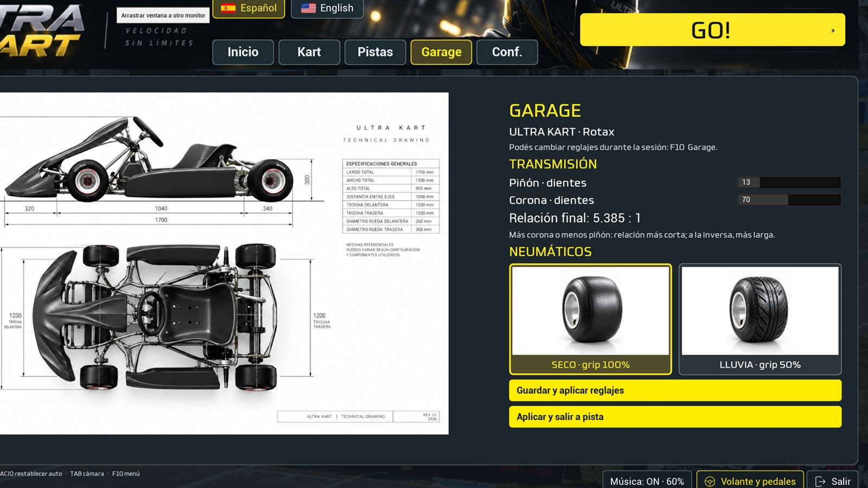The height and width of the screenshot is (488, 868).
Task: Open the Pistas tab
Action: [375, 52]
